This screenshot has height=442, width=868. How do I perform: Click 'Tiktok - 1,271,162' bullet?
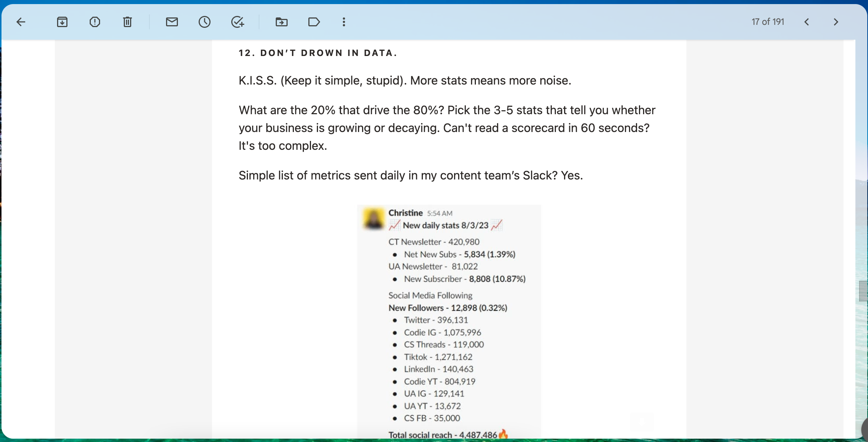point(438,357)
